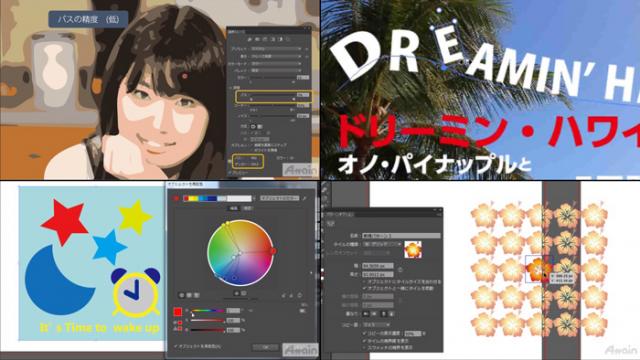Viewport: 640px width, 360px height.
Task: Select the overlapping method icon in Image Trace
Action: [260, 126]
